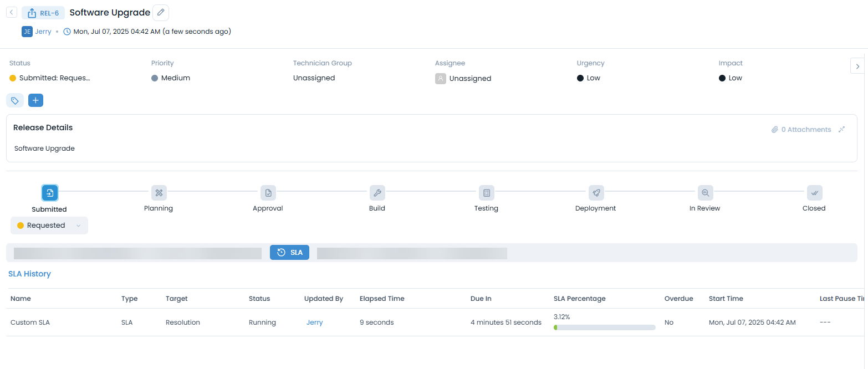Select the Deployment rocket stage icon

coord(596,193)
